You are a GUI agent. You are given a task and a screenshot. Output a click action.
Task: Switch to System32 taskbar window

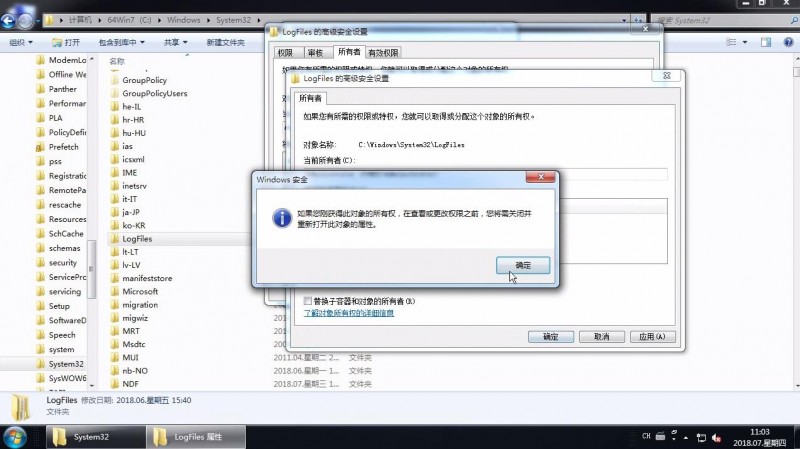coord(96,437)
